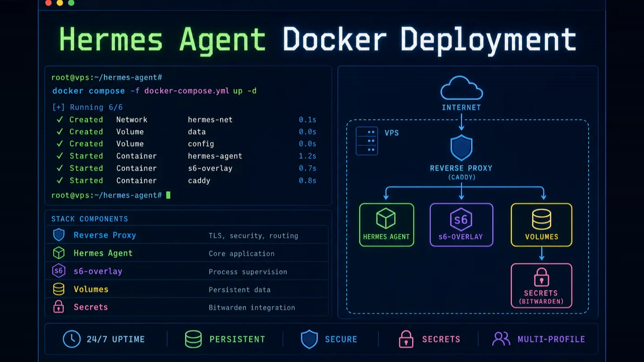
Task: Click the Reverse Proxy shield in Stack Components
Action: tap(59, 235)
